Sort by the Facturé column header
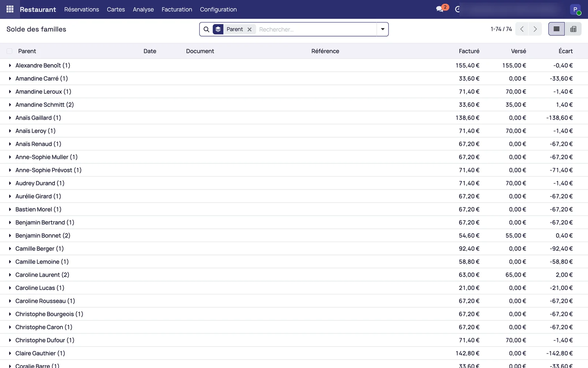This screenshot has height=368, width=588. click(x=469, y=51)
